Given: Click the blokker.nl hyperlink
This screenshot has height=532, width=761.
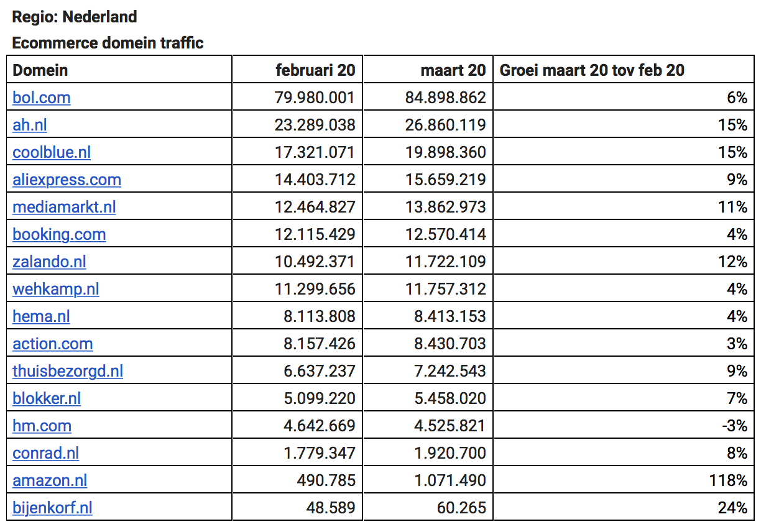Looking at the screenshot, I should pos(47,398).
